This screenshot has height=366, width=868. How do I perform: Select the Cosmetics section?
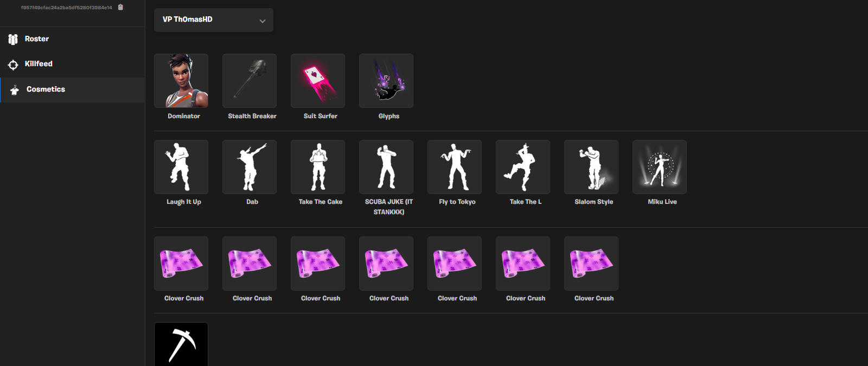click(x=73, y=89)
